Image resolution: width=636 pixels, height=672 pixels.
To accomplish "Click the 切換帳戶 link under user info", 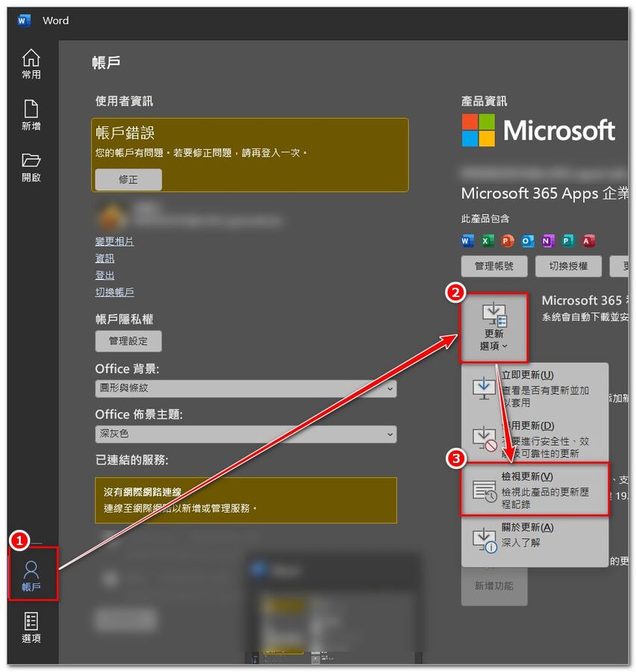I will tap(115, 291).
